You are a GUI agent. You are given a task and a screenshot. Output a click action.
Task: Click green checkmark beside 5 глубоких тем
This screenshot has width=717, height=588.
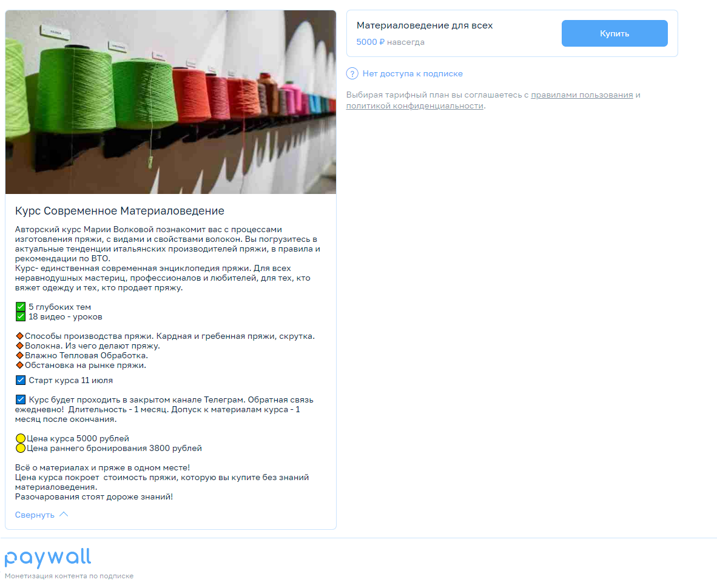tap(21, 307)
